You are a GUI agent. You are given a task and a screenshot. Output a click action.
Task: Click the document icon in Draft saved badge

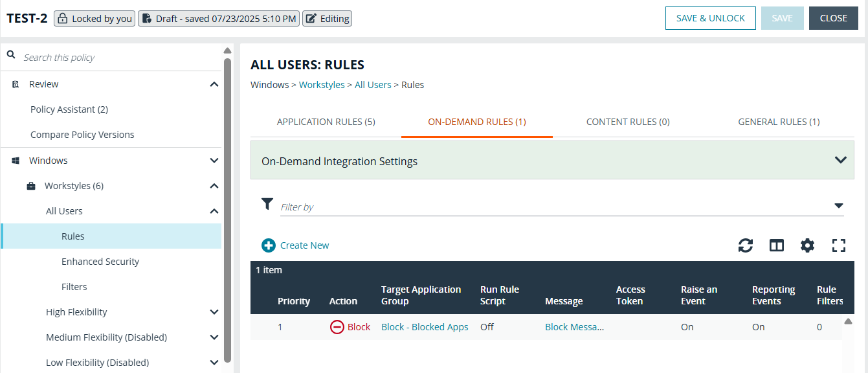(147, 19)
